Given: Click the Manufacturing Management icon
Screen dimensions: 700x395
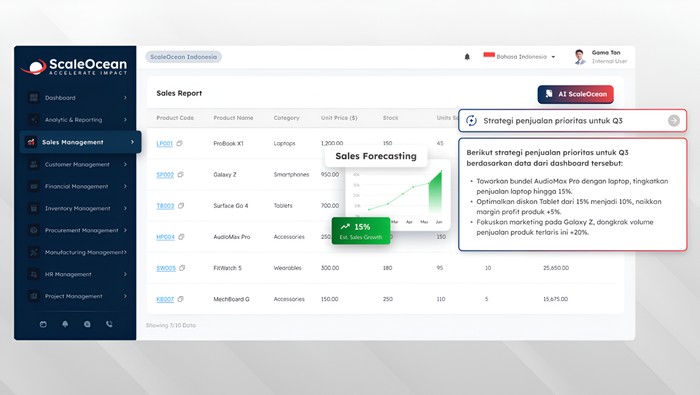Looking at the screenshot, I should [x=33, y=252].
